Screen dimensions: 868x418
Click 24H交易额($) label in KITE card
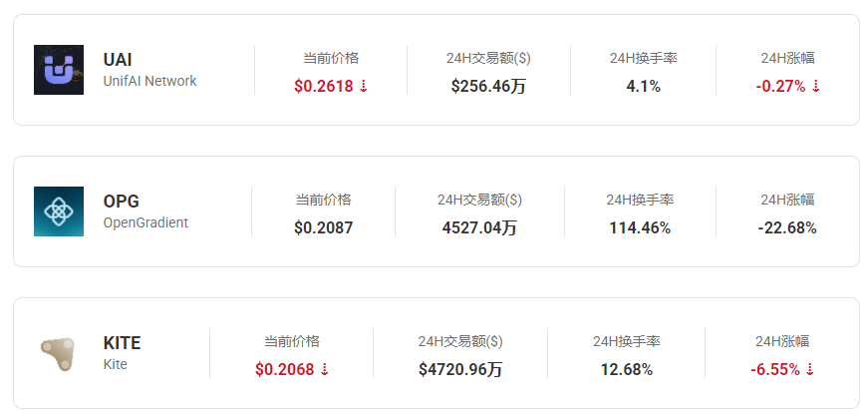click(x=460, y=341)
